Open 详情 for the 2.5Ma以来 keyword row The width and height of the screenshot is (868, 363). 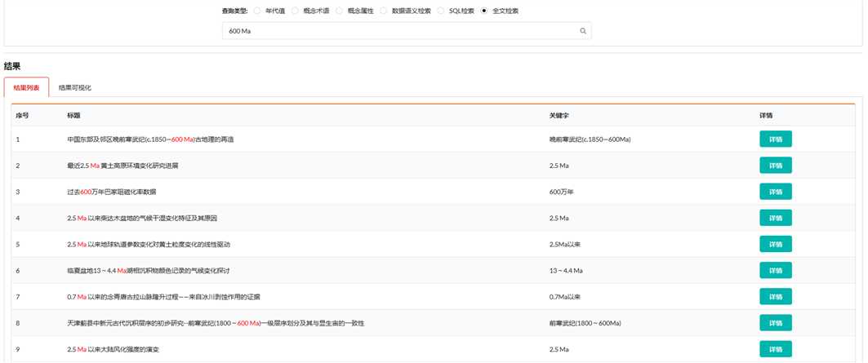tap(776, 244)
